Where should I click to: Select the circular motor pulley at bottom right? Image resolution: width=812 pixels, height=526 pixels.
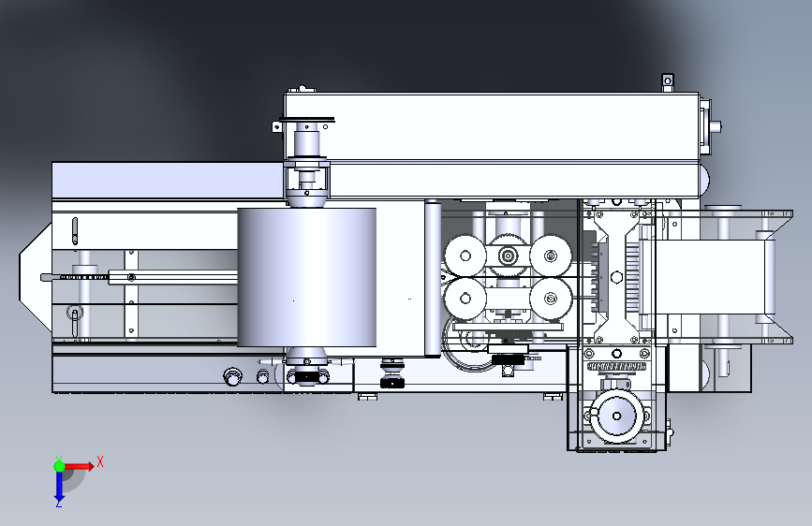click(616, 416)
